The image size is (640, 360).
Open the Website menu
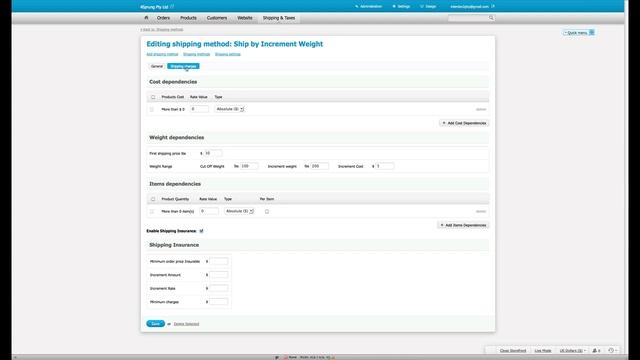(x=245, y=18)
